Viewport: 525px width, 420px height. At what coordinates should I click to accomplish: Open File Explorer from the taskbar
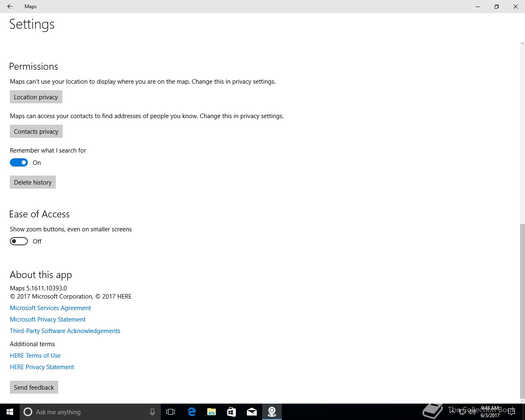tap(212, 412)
